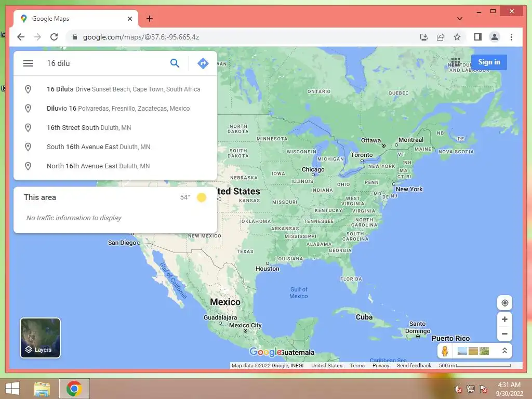Open Chrome's three-dot menu
This screenshot has height=399, width=532.
pyautogui.click(x=511, y=37)
